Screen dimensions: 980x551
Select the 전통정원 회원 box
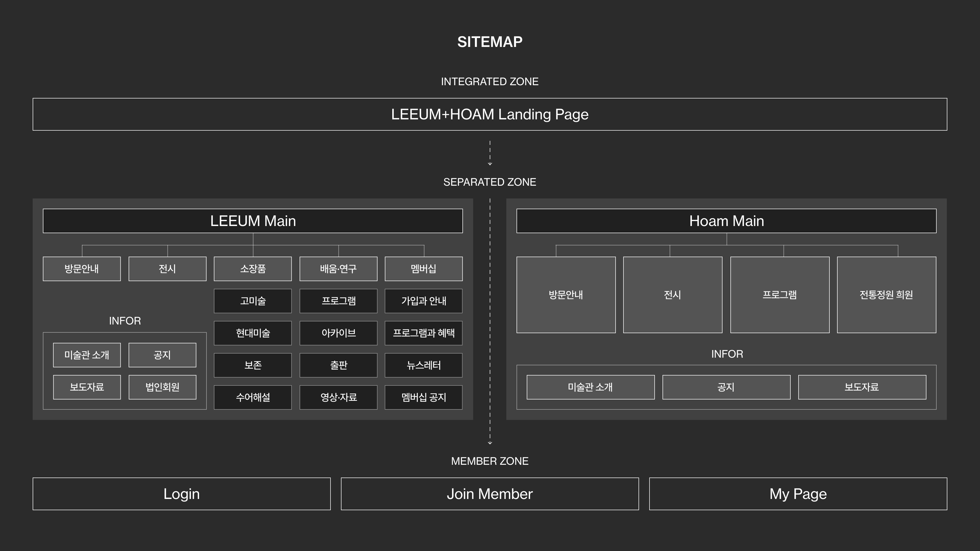[x=886, y=295]
